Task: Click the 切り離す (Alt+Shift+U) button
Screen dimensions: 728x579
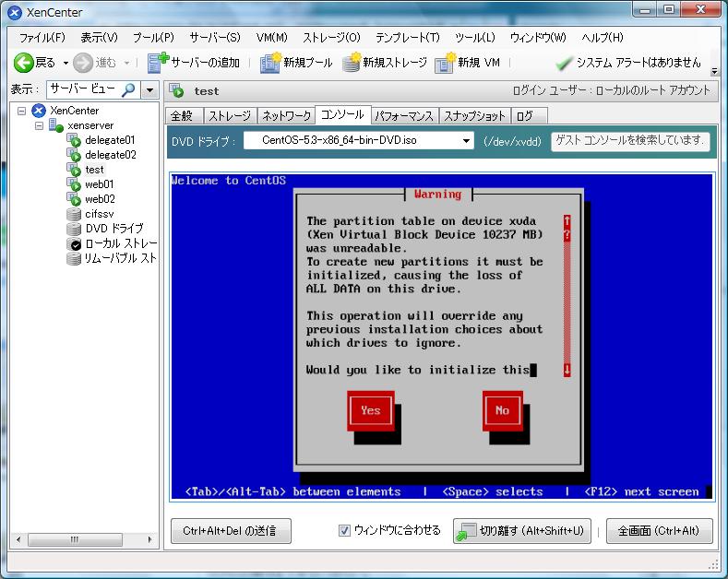Action: [x=522, y=531]
